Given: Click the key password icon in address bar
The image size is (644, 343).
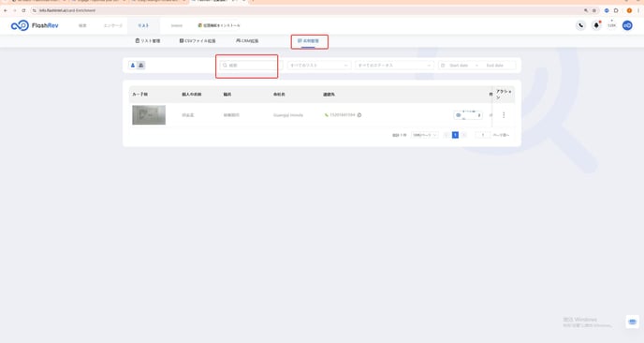Looking at the screenshot, I should 586,10.
